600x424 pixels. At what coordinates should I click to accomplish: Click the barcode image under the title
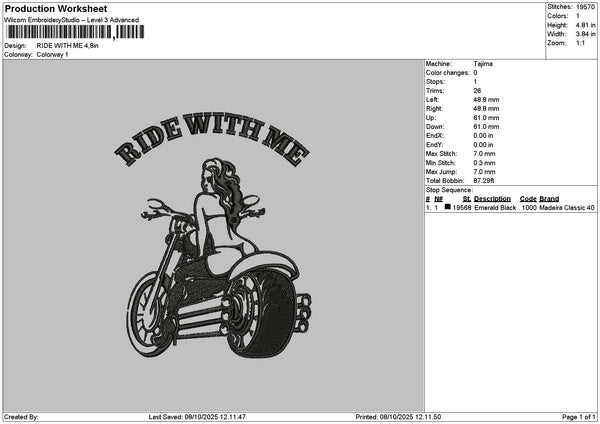pos(75,32)
